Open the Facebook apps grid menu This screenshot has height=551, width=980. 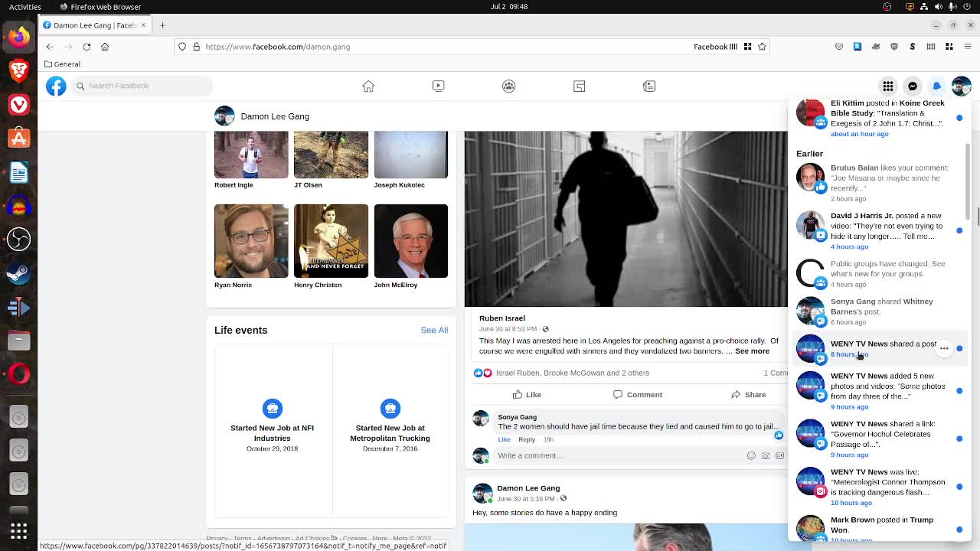[888, 86]
